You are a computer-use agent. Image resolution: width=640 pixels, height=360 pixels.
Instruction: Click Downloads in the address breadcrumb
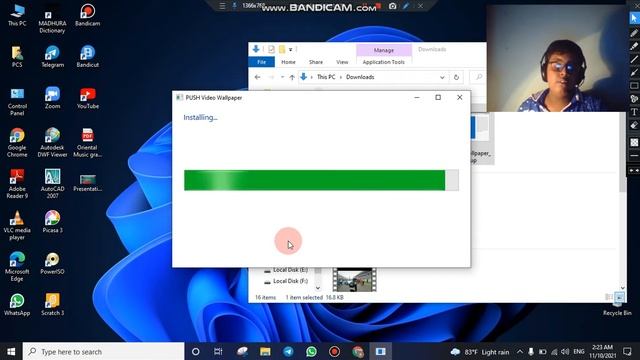coord(360,77)
